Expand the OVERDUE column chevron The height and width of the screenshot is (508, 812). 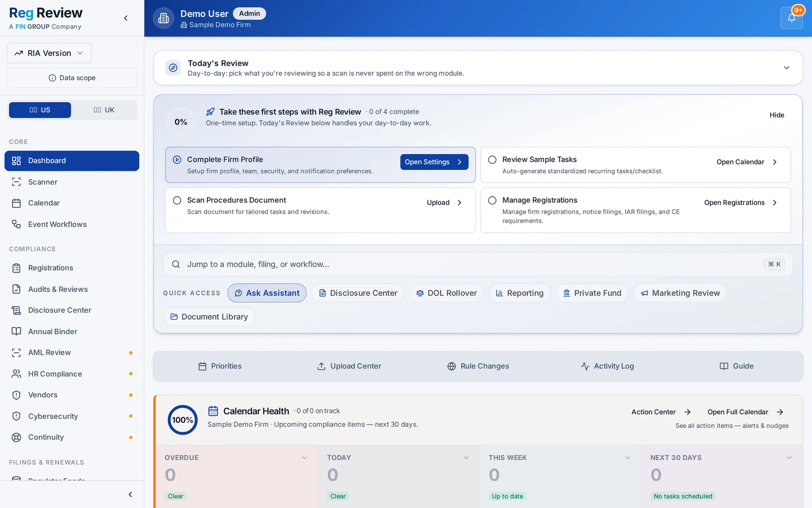click(x=304, y=458)
